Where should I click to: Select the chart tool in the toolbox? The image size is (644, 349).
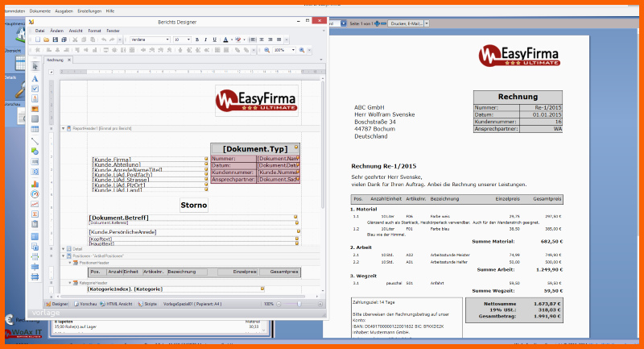click(x=35, y=183)
